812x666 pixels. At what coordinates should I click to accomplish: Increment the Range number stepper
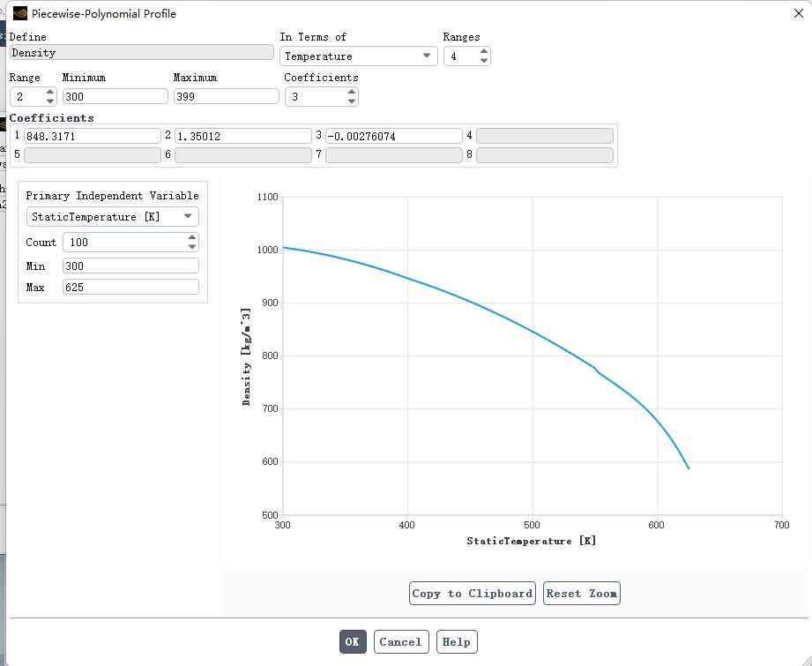49,92
